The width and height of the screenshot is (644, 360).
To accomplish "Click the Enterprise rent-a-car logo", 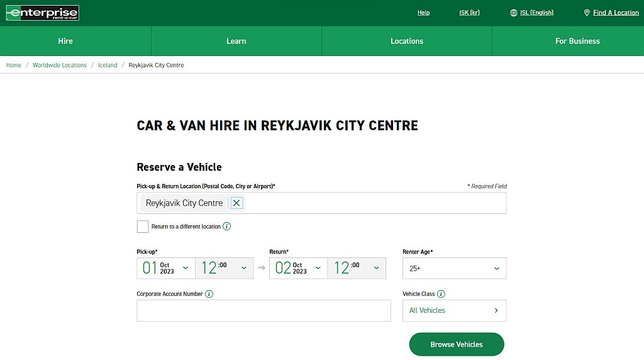I will coord(42,13).
